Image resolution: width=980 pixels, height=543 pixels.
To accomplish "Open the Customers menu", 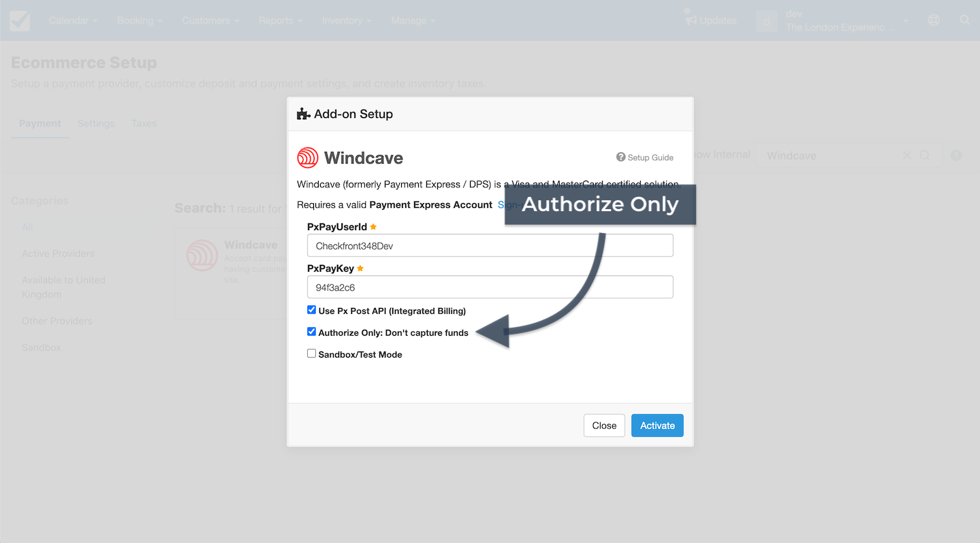I will pyautogui.click(x=210, y=20).
